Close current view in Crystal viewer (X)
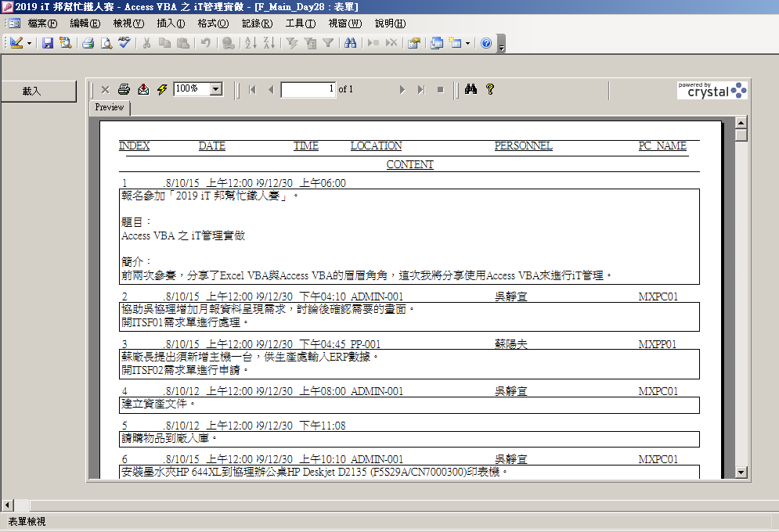Screen dimensions: 779x532 (x=106, y=90)
